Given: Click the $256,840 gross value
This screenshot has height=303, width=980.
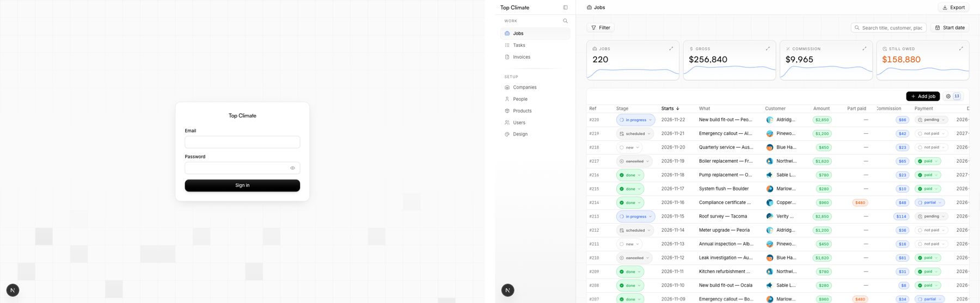Looking at the screenshot, I should (708, 59).
